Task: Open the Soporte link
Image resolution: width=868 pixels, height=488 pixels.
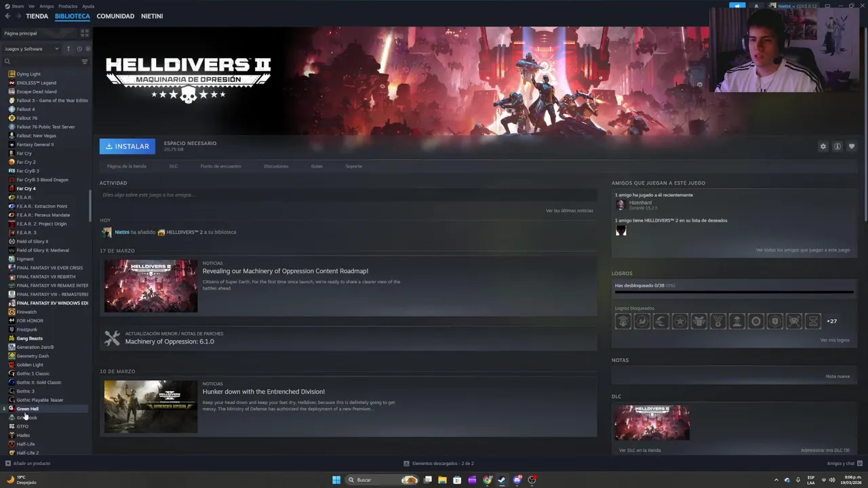Action: click(353, 166)
